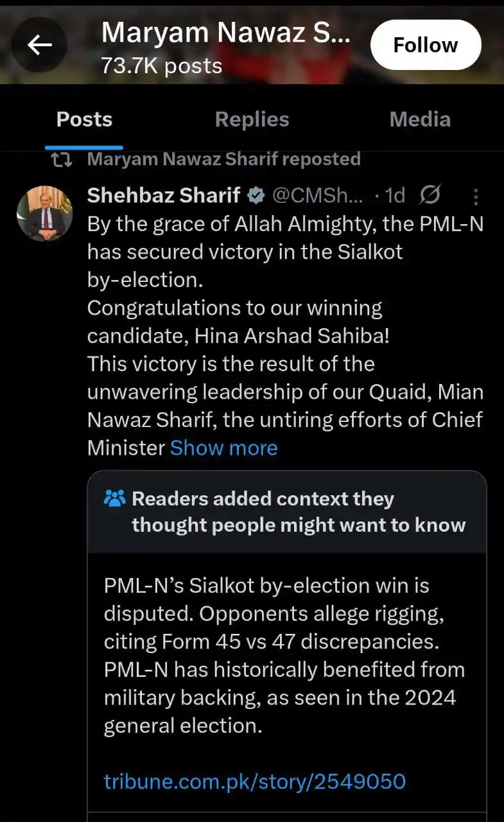The height and width of the screenshot is (822, 504).
Task: Tap the Maryam Nawaz S... profile title
Action: (x=226, y=32)
